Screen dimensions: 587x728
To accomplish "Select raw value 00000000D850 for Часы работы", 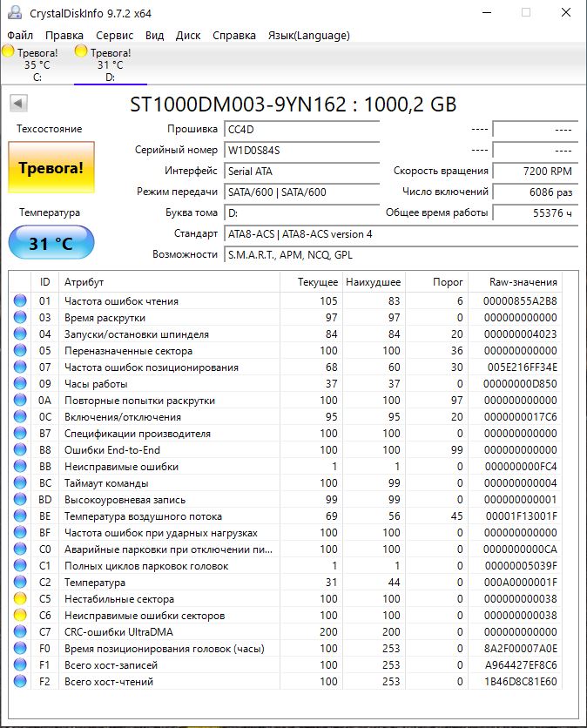I will point(520,383).
